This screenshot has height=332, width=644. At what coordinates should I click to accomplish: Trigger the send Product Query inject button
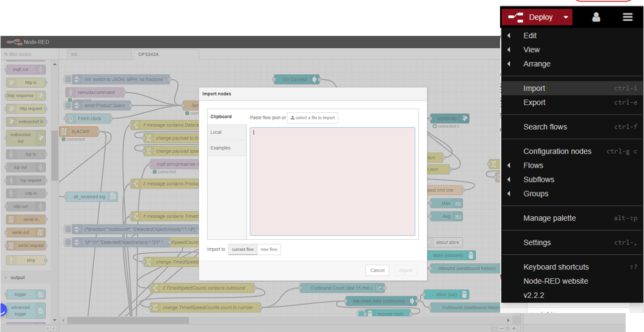coord(68,105)
